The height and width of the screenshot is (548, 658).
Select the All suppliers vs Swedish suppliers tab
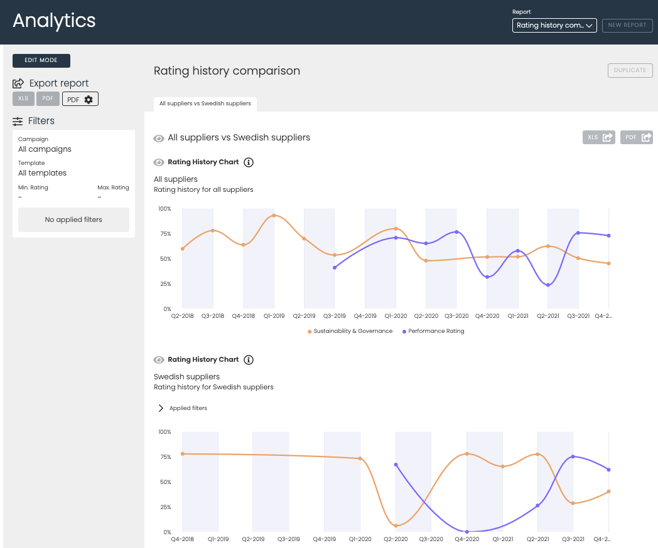(x=205, y=104)
